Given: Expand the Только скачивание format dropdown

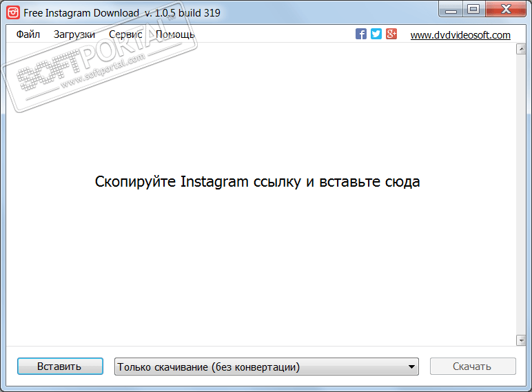Looking at the screenshot, I should pyautogui.click(x=266, y=367).
